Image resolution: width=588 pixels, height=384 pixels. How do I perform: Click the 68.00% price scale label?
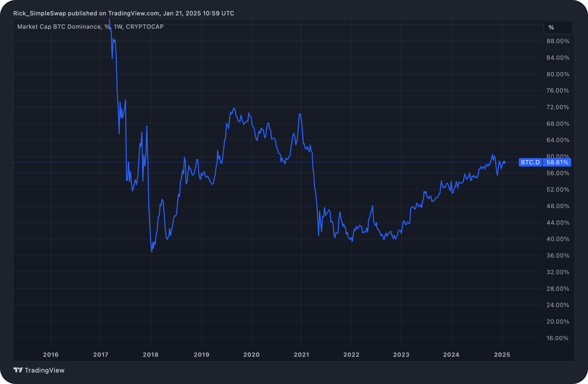tap(558, 124)
